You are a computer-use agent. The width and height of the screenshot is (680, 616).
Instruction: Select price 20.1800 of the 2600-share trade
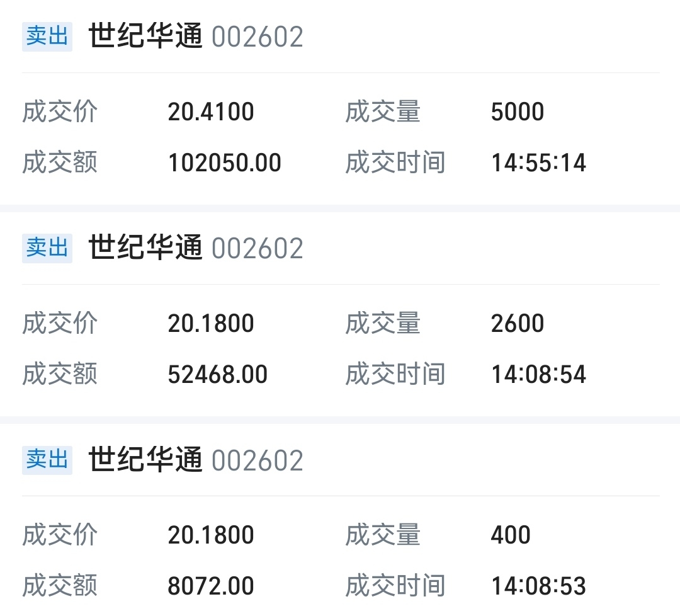[211, 324]
